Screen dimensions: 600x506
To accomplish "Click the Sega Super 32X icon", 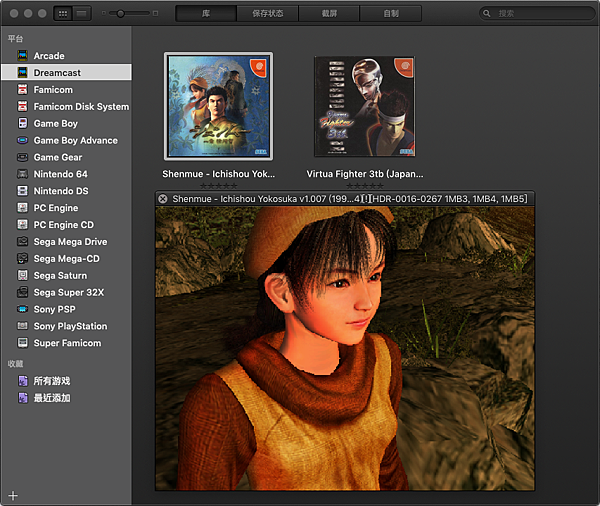I will pos(23,292).
